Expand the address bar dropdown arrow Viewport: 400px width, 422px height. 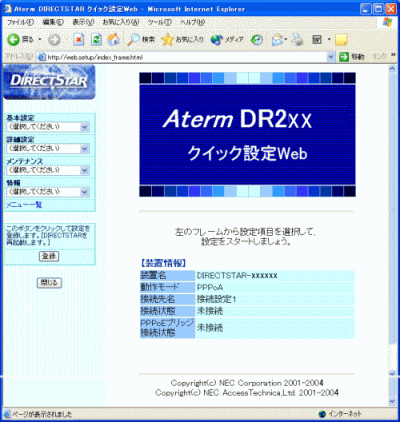tap(330, 57)
